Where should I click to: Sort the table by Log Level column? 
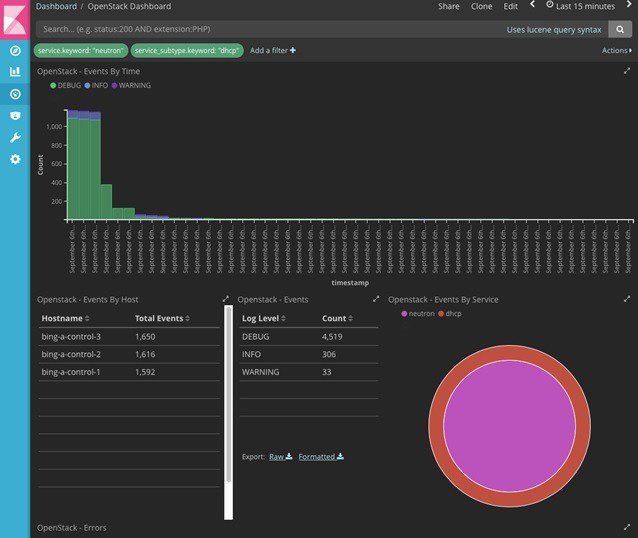[264, 318]
